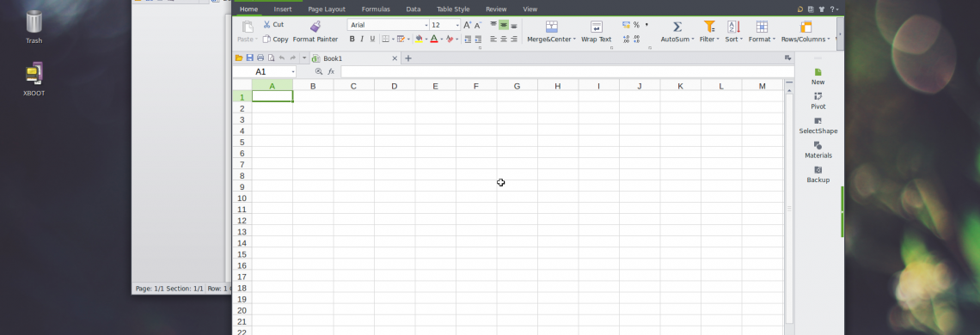Switch to the Data tab
The height and width of the screenshot is (335, 980).
coord(413,9)
